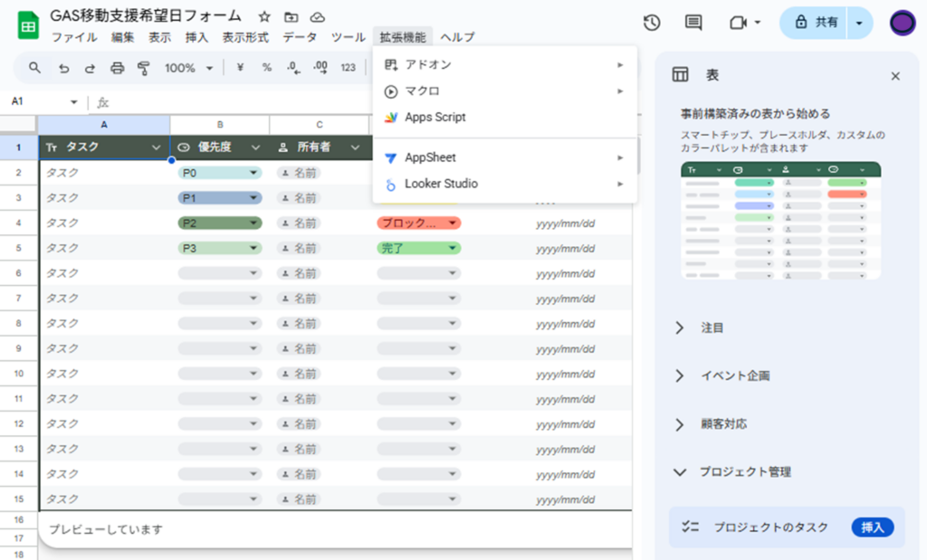The width and height of the screenshot is (927, 560).
Task: Click the print icon in toolbar
Action: point(117,68)
